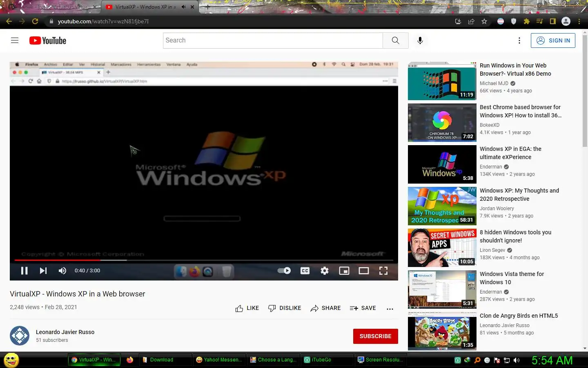Toggle theater mode
The width and height of the screenshot is (588, 368).
pos(364,271)
